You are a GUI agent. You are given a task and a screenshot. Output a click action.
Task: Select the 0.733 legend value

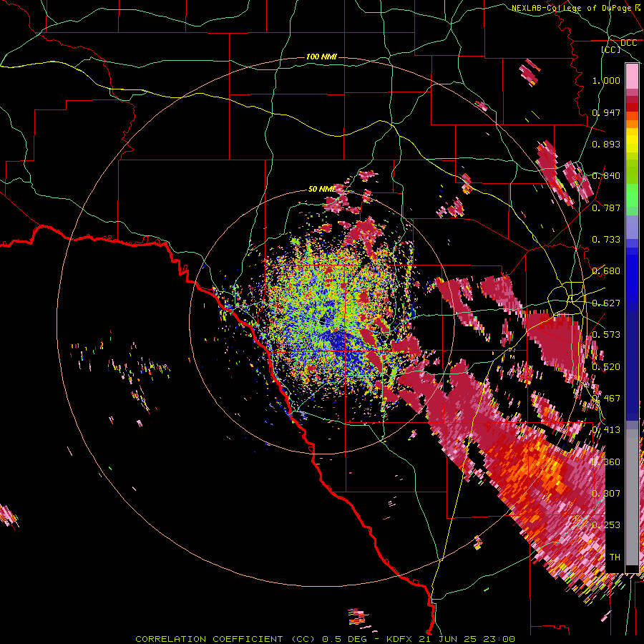point(606,240)
